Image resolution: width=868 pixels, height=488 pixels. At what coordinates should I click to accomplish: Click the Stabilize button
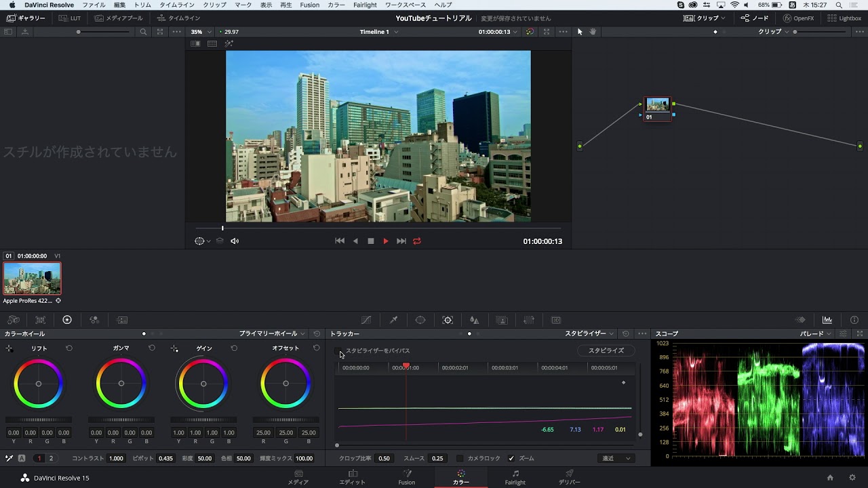point(606,350)
